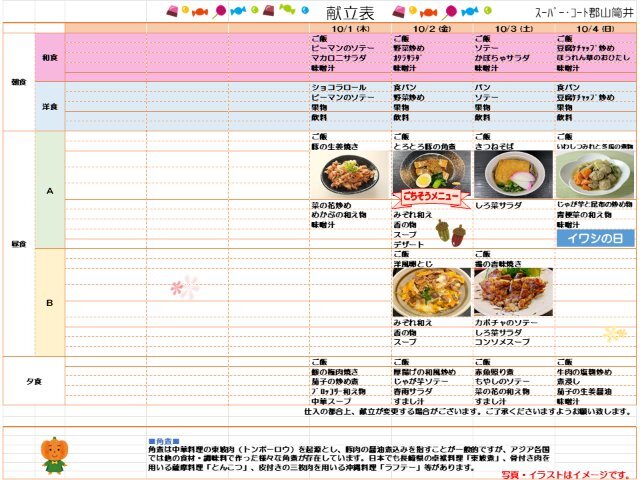The height and width of the screenshot is (480, 640).
Task: Click 赤魚照り煮 in the 10/3 dinner
Action: tap(494, 372)
